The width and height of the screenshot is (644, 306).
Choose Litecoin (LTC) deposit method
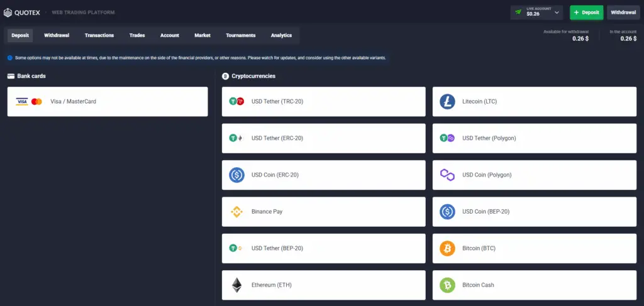tap(535, 101)
